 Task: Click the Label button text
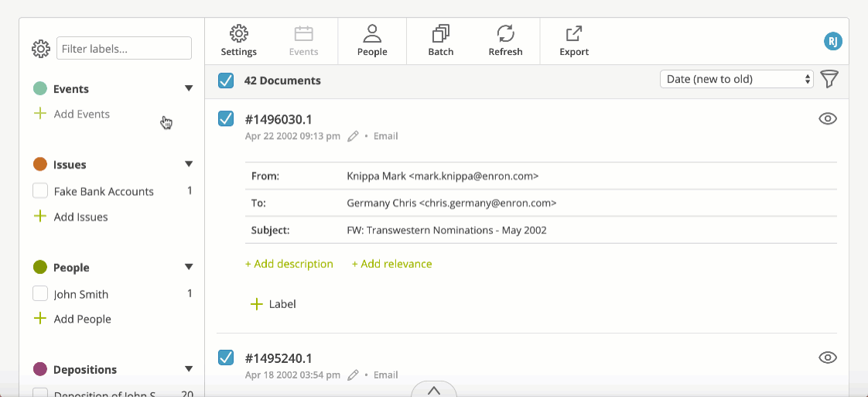(x=282, y=304)
